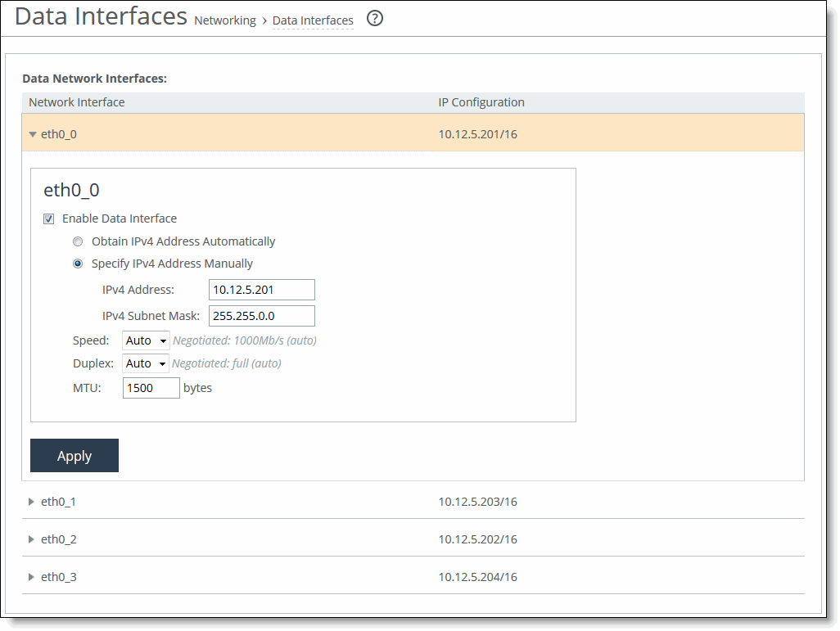
Task: Click the MTU bytes input field
Action: click(151, 387)
